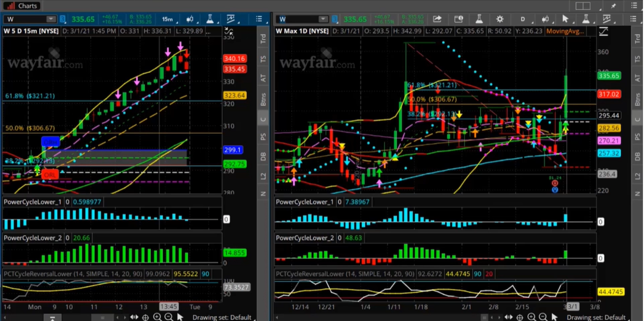
Task: Open C sidebar tab in left chart
Action: pos(263,119)
